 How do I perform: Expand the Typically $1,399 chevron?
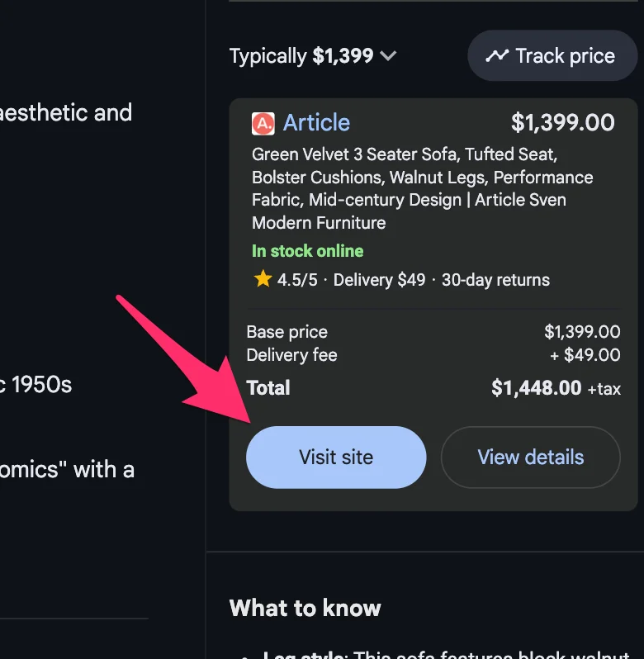pyautogui.click(x=388, y=56)
